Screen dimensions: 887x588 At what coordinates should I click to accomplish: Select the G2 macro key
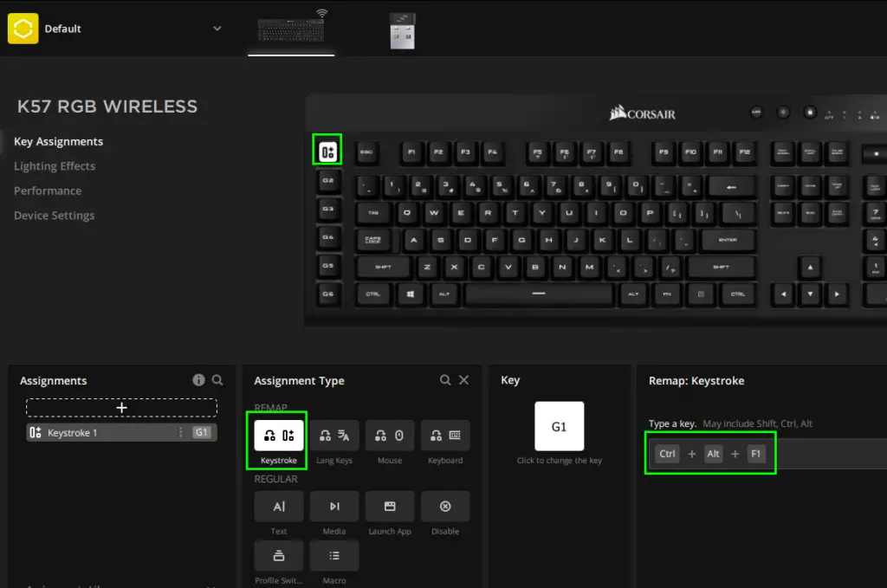[x=328, y=180]
